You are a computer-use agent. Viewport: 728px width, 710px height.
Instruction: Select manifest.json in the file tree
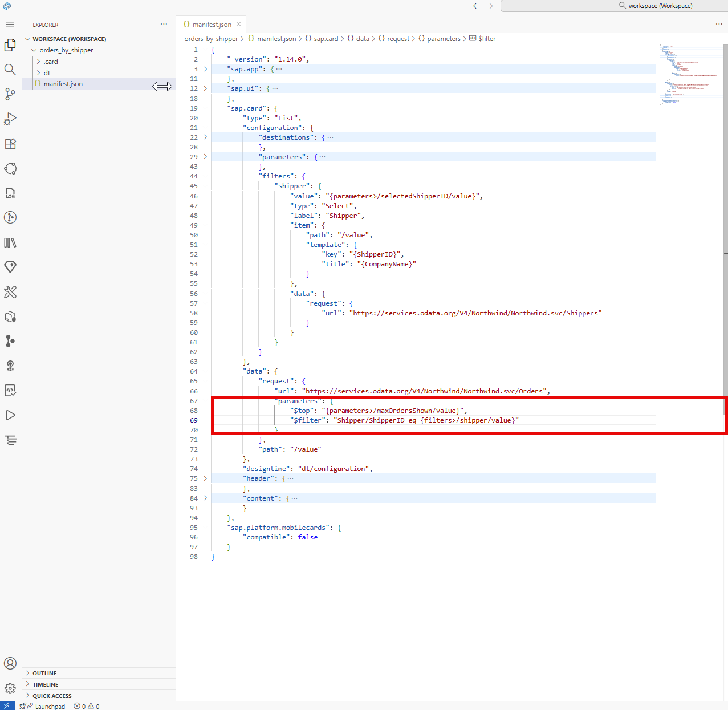63,84
